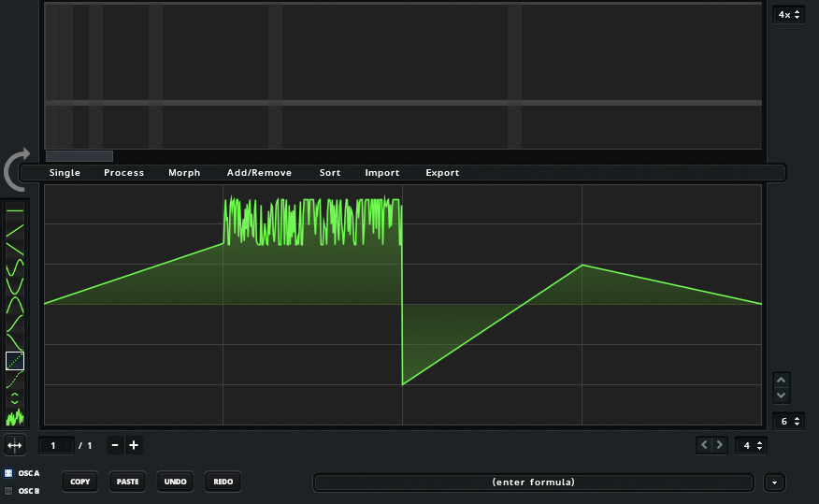Adjust the horizontal grid value 4 stepper

751,445
